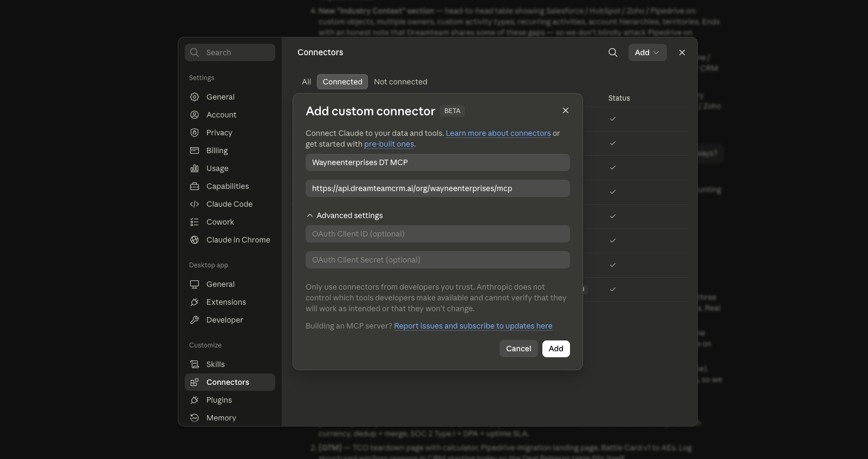Open the Add dropdown in Connectors header
Image resolution: width=868 pixels, height=459 pixels.
coord(647,53)
